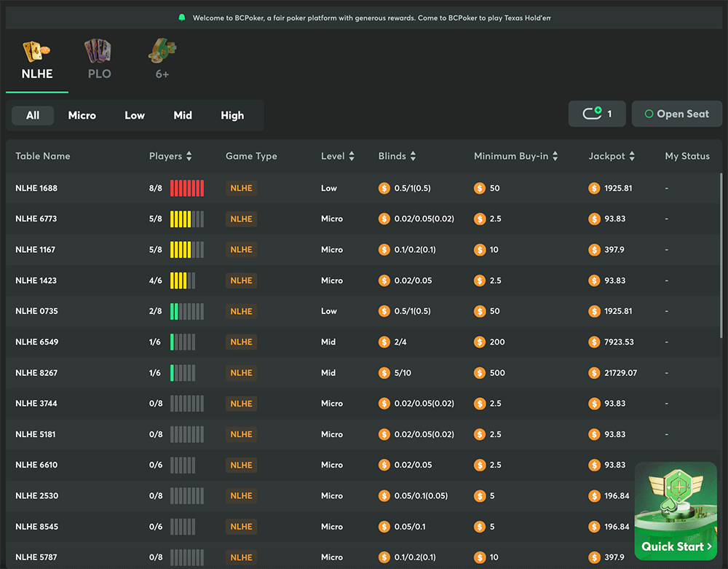Click the buy-in coin icon for NLHE 1167
Screen dimensions: 728x569
click(479, 250)
